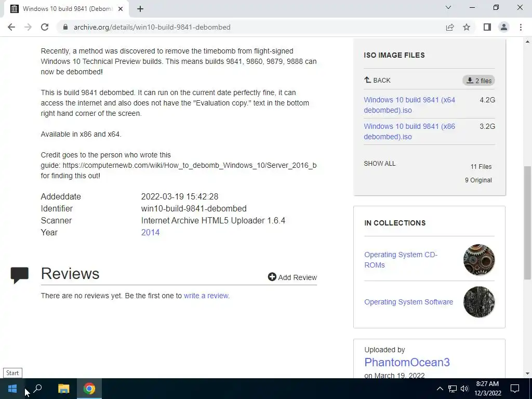
Task: Click scrollbar down arrow
Action: 527,374
